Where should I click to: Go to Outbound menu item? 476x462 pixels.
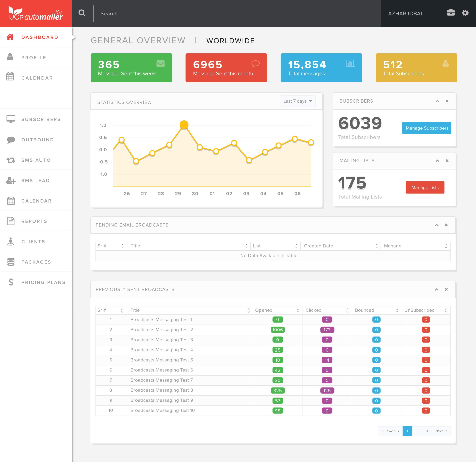(x=37, y=140)
